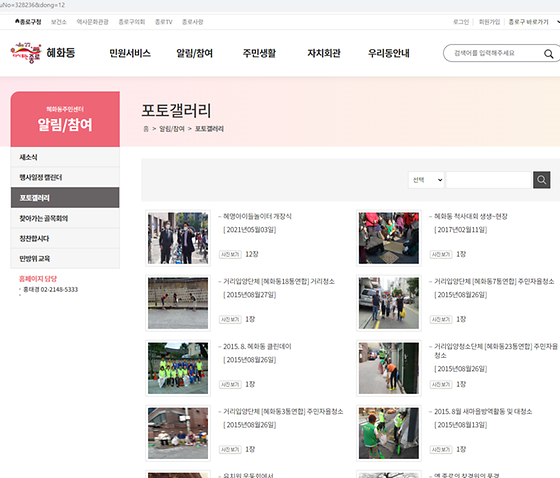Select 찾아가는 골목회의 in the sidebar
This screenshot has height=478, width=560.
pyautogui.click(x=65, y=218)
